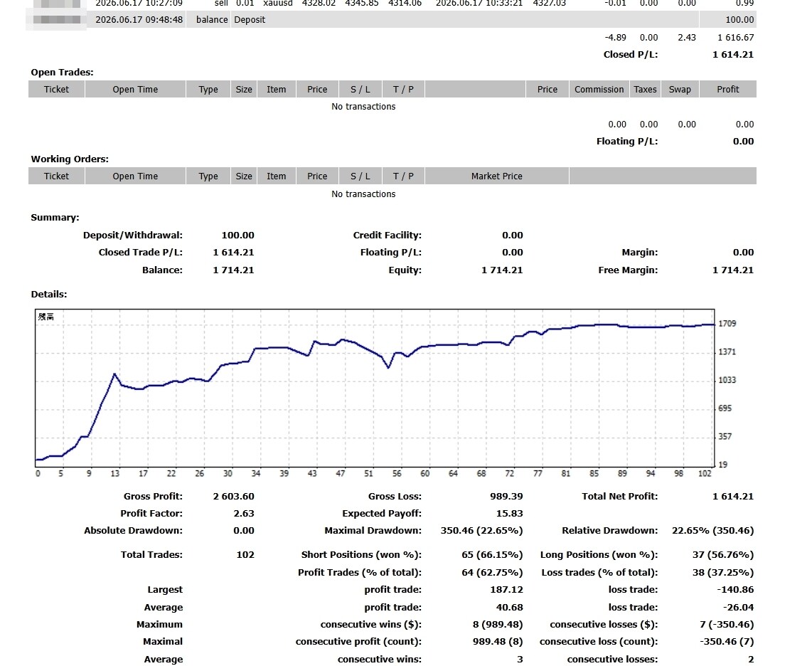Click the balance equity curve chart
This screenshot has width=812, height=666.
(375, 388)
